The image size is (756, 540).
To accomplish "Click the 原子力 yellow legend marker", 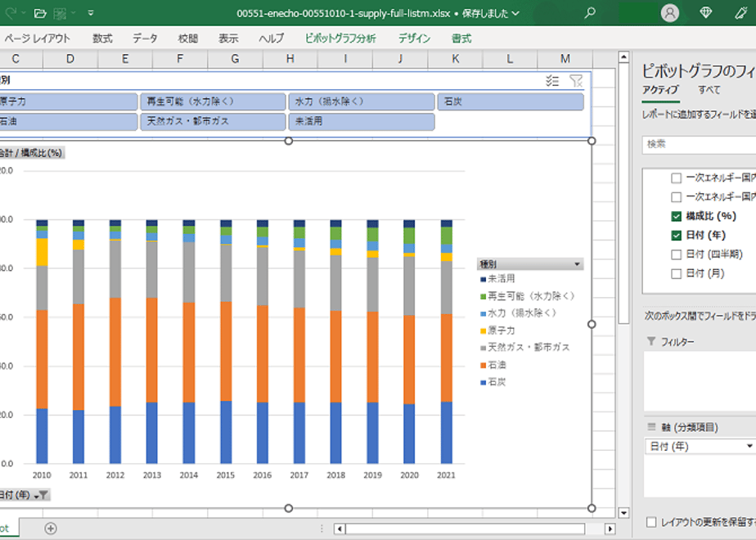I will pos(483,331).
